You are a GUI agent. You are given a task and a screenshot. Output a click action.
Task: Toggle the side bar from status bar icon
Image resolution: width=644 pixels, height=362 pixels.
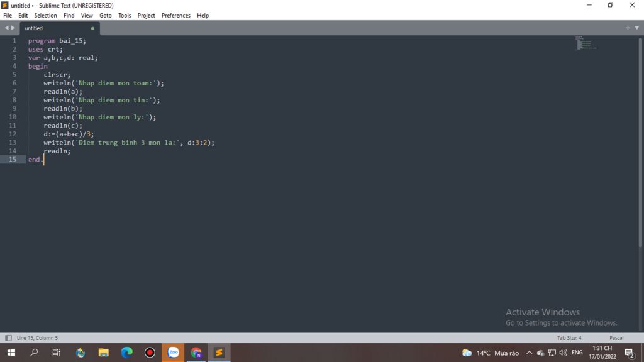pyautogui.click(x=8, y=337)
